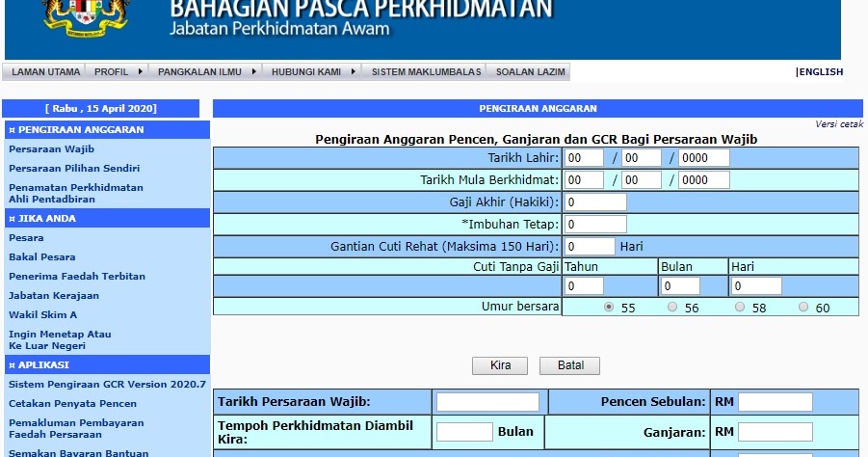This screenshot has height=457, width=868.
Task: Focus the Imbuhan Tetap field
Action: [595, 225]
